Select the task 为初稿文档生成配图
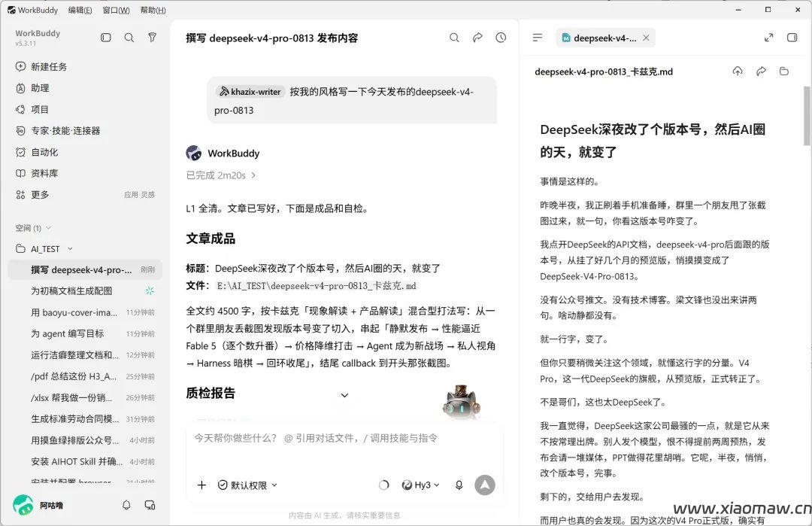 pos(85,290)
